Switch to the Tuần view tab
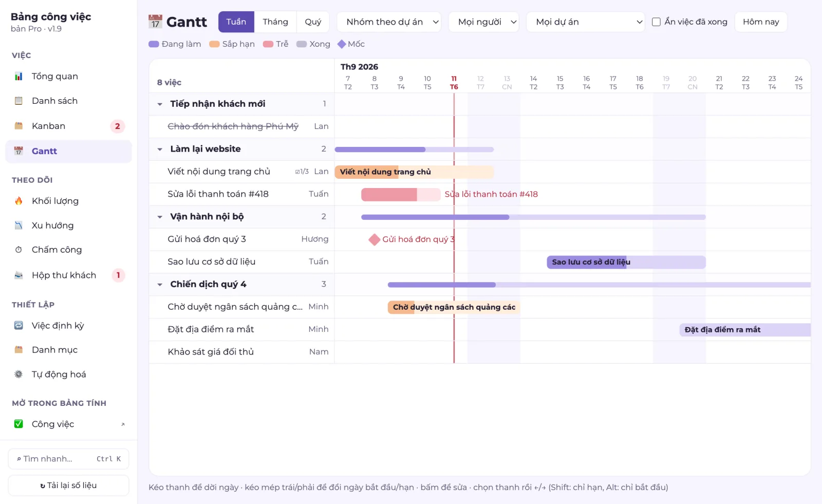This screenshot has height=504, width=822. tap(236, 22)
